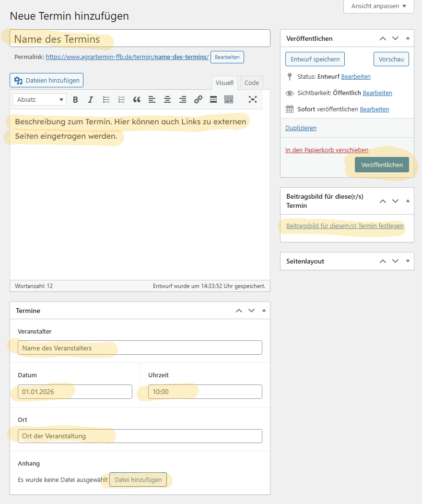Open the Beitragsbild festlegen link
The height and width of the screenshot is (504, 422).
coord(345,226)
